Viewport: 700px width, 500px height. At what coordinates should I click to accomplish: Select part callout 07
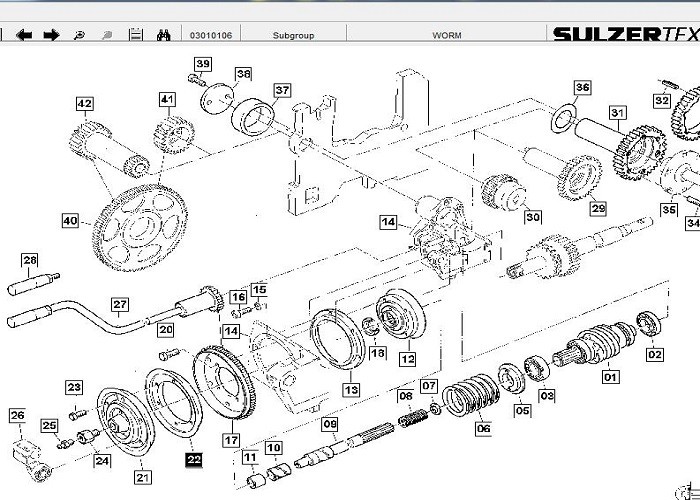tap(429, 386)
